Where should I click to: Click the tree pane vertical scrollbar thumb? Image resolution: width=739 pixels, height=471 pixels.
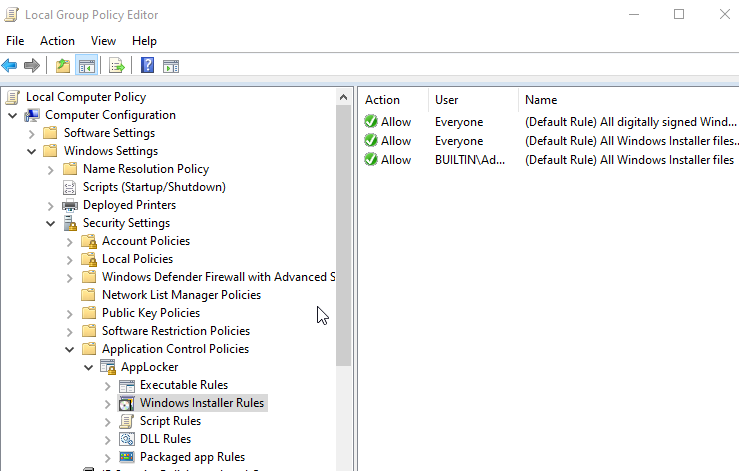344,236
